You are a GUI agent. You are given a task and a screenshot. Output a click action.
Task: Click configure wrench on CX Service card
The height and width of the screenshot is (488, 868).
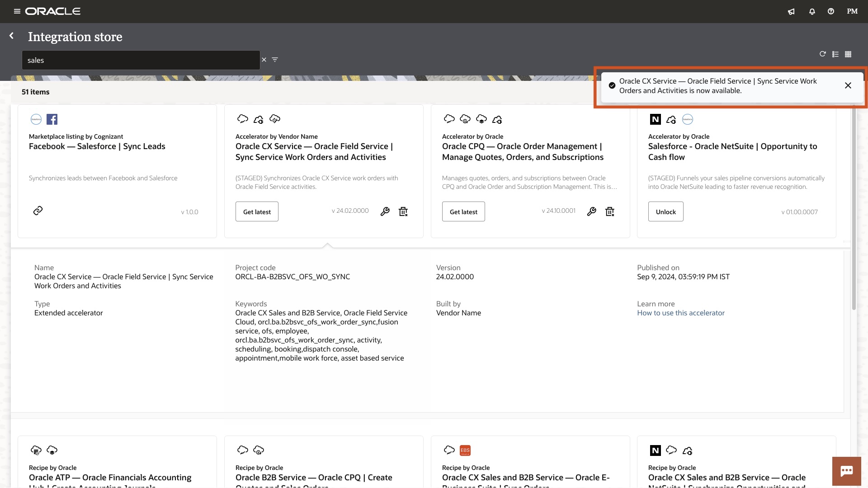click(x=385, y=211)
